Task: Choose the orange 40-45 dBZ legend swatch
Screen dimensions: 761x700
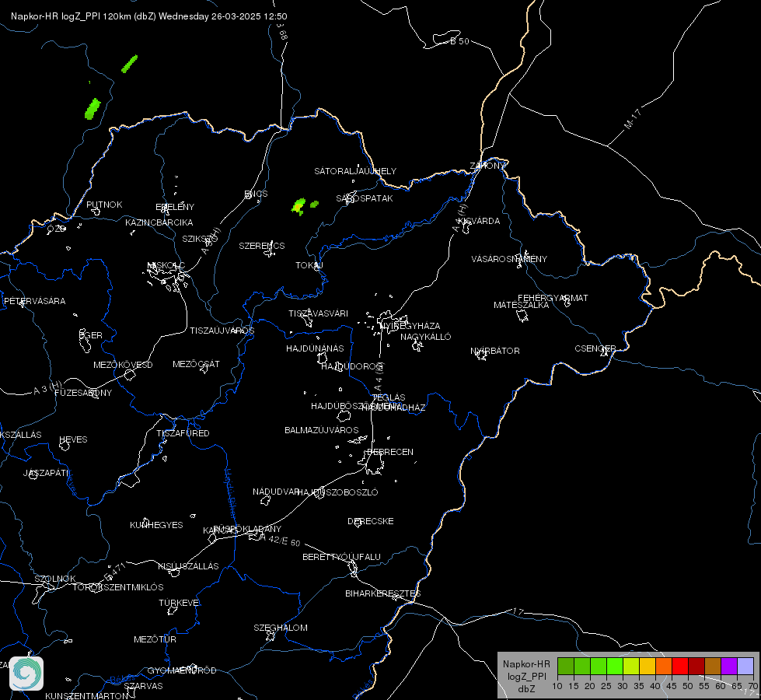Action: (664, 666)
